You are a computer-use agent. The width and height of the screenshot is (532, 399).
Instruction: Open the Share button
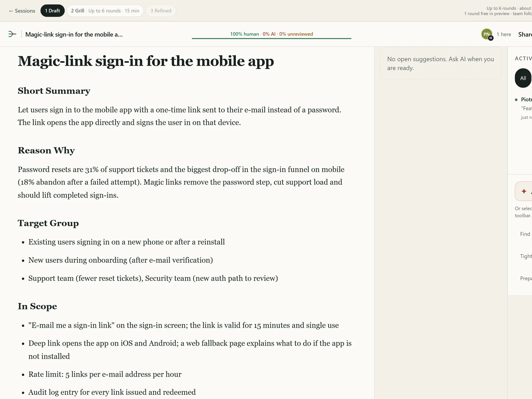525,35
